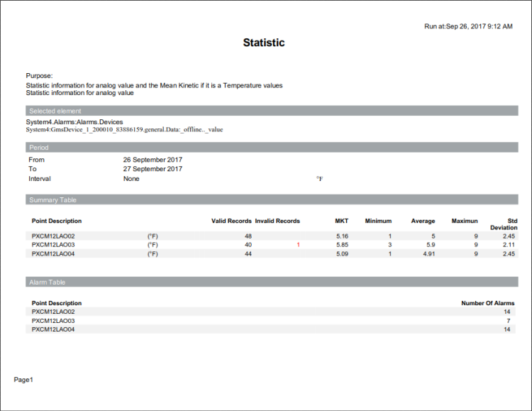This screenshot has height=411, width=532.
Task: Click the red invalid records value 1
Action: (x=299, y=244)
